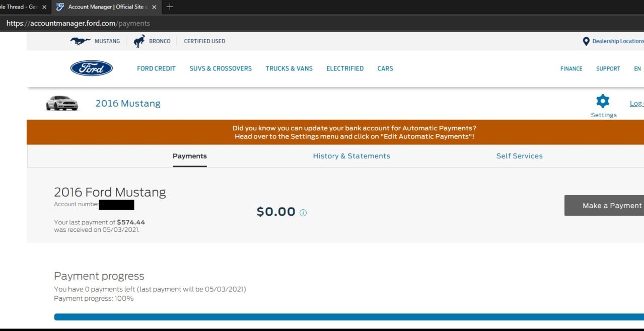Open the Support link
Viewport: 644px width, 331px height.
[x=608, y=69]
